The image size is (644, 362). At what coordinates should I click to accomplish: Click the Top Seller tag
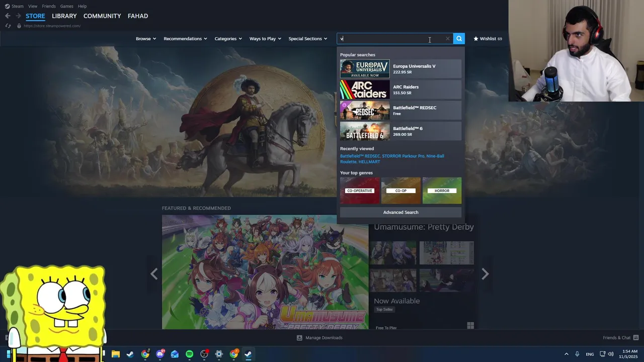pyautogui.click(x=384, y=310)
